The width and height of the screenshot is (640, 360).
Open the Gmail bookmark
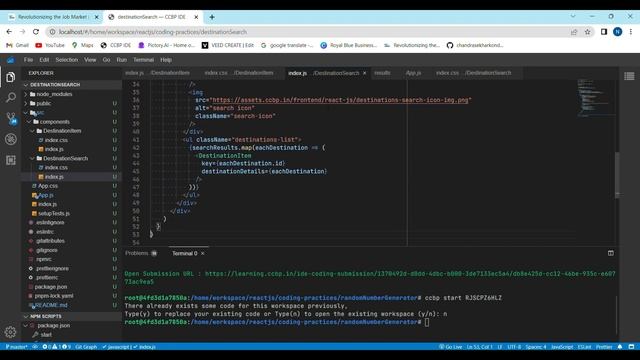(18, 45)
